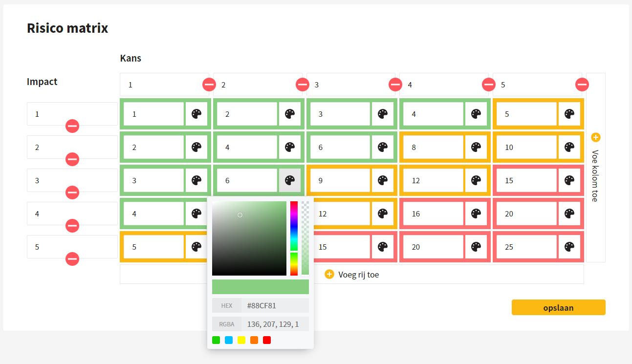Click the rainbow hue slider bar

pos(294,238)
